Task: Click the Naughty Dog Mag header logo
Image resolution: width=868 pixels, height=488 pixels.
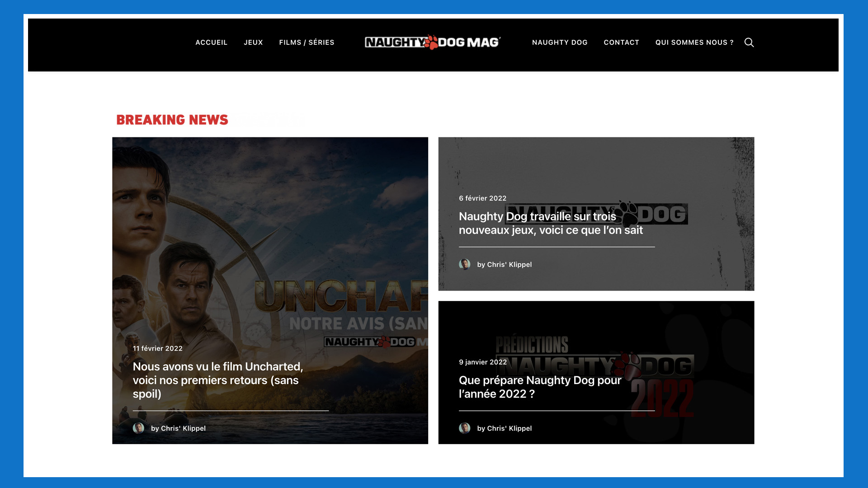Action: [432, 42]
